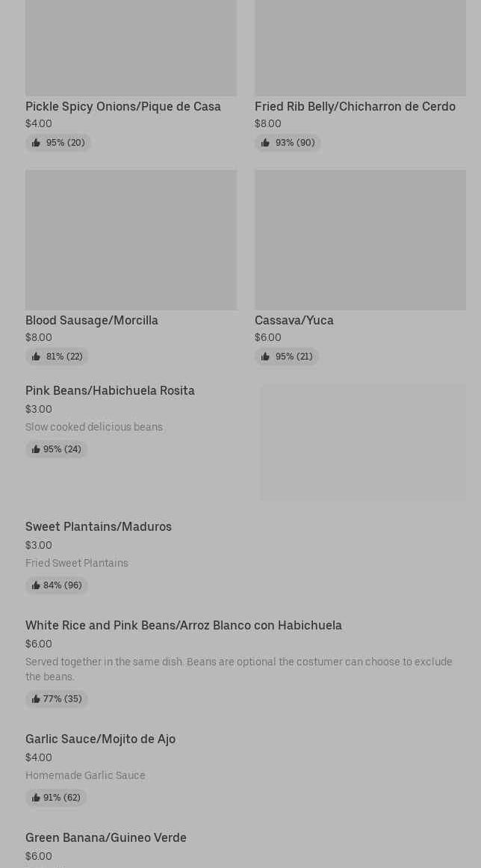The image size is (481, 868).
Task: Select the Blood Sausage/Morcilla menu item
Action: coord(92,320)
